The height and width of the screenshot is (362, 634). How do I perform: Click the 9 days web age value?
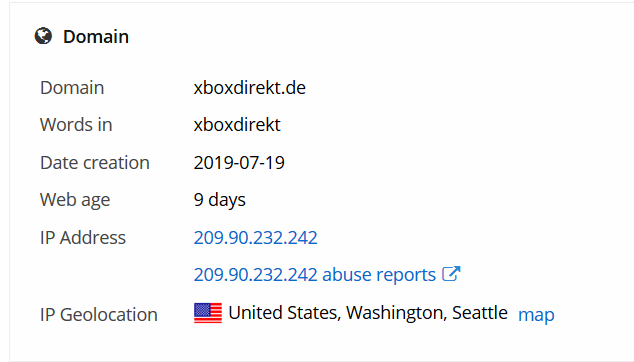[220, 200]
